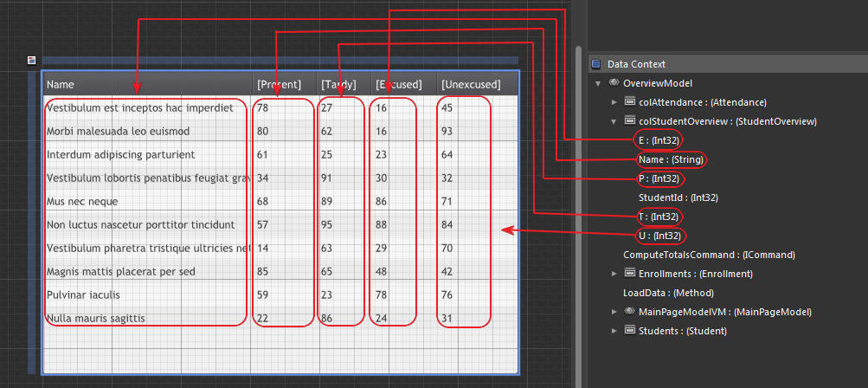
Task: Click Present value 78 in first row
Action: 263,108
